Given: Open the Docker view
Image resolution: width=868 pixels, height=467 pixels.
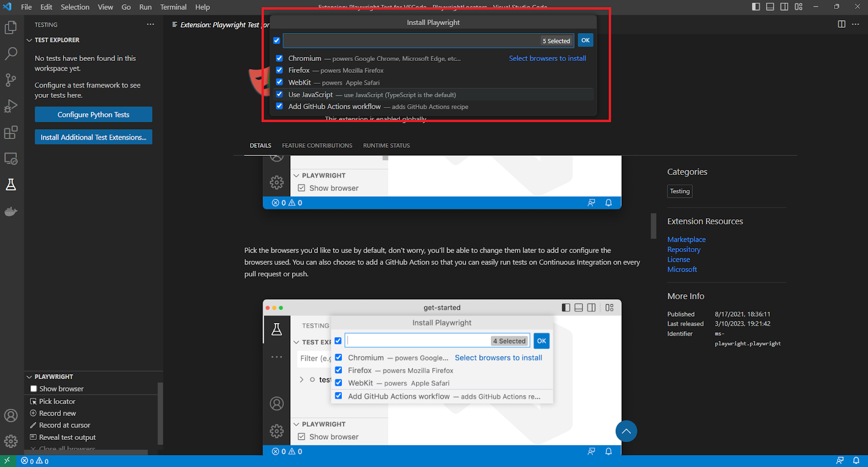Looking at the screenshot, I should [11, 211].
